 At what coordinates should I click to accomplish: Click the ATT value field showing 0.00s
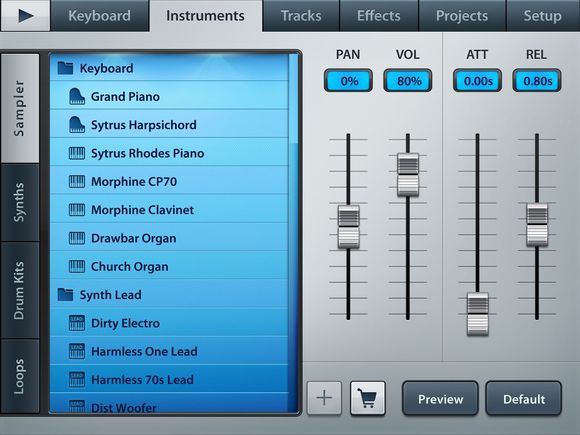(478, 81)
